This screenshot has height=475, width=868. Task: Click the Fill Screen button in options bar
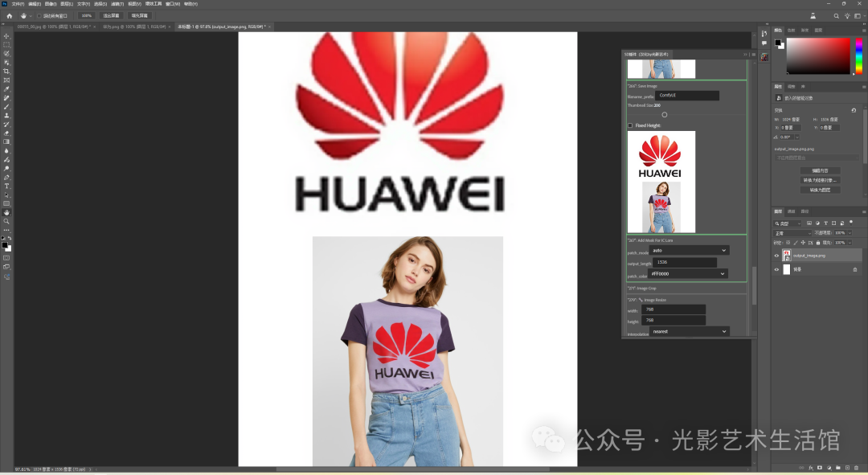[x=140, y=16]
